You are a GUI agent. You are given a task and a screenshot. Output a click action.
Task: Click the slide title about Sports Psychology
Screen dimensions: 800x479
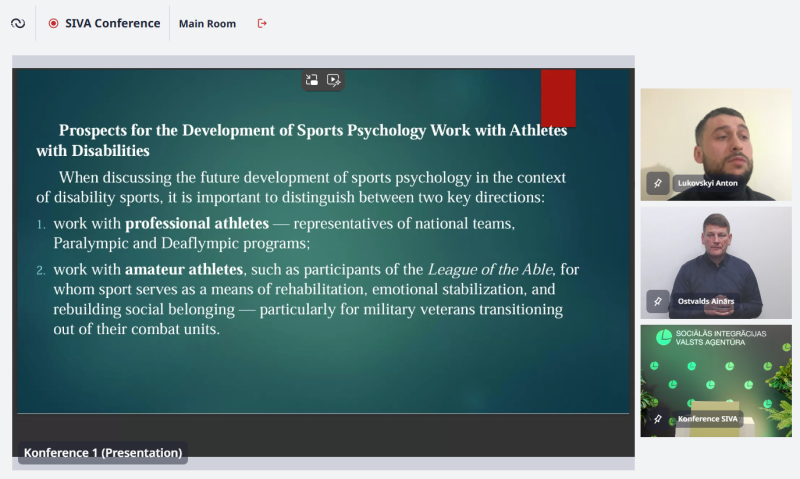300,140
